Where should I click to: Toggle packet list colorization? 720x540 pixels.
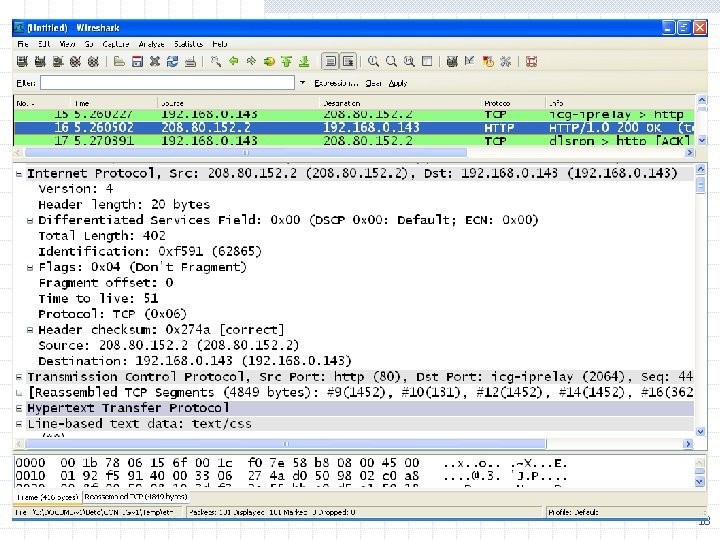coord(330,61)
